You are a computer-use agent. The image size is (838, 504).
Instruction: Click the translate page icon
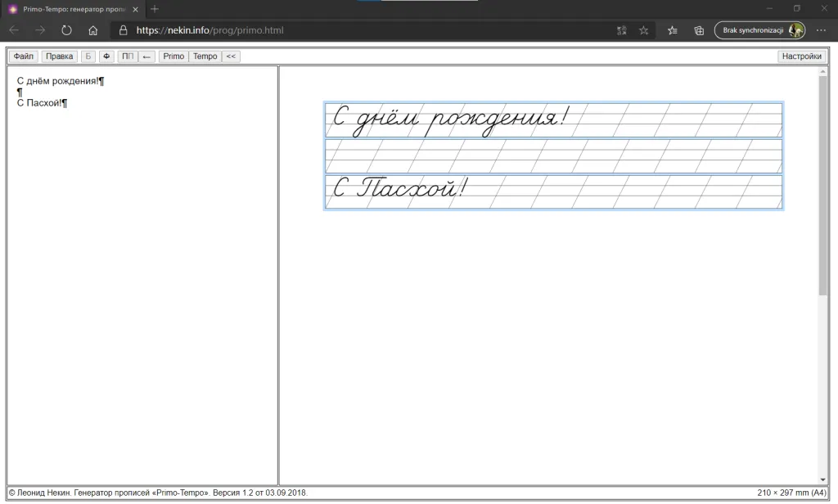click(621, 30)
